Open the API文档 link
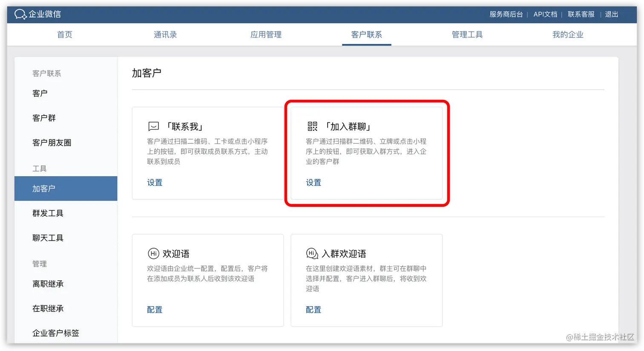 pos(546,14)
